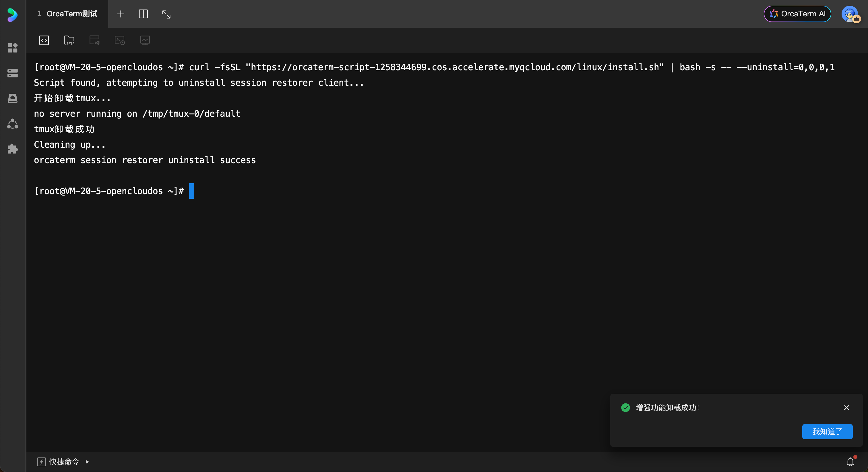Image resolution: width=868 pixels, height=472 pixels.
Task: Click the OrcaTerm logo icon
Action: (x=12, y=14)
